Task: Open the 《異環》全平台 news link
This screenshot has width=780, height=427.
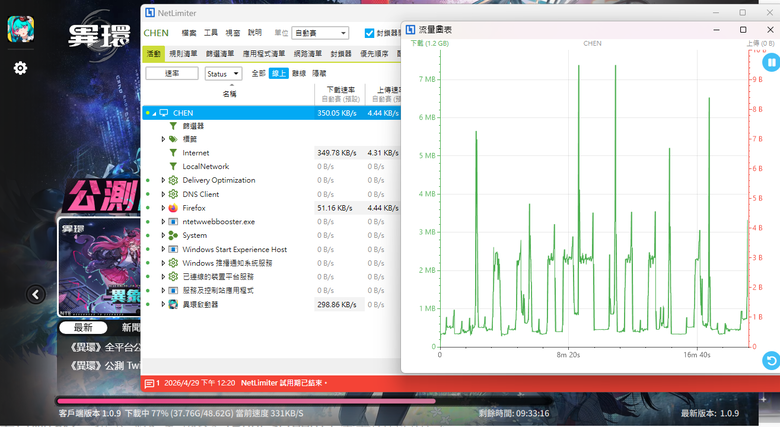Action: (x=105, y=347)
